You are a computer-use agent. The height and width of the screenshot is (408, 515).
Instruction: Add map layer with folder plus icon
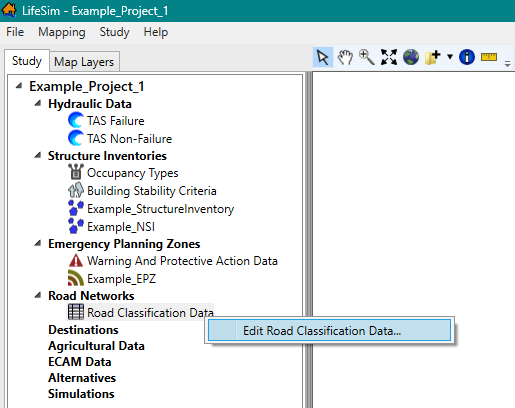coord(433,57)
